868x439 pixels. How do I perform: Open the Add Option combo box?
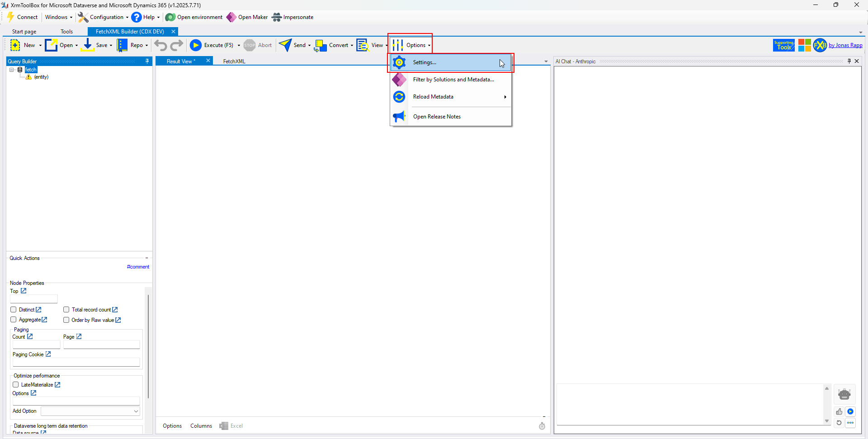tap(90, 411)
